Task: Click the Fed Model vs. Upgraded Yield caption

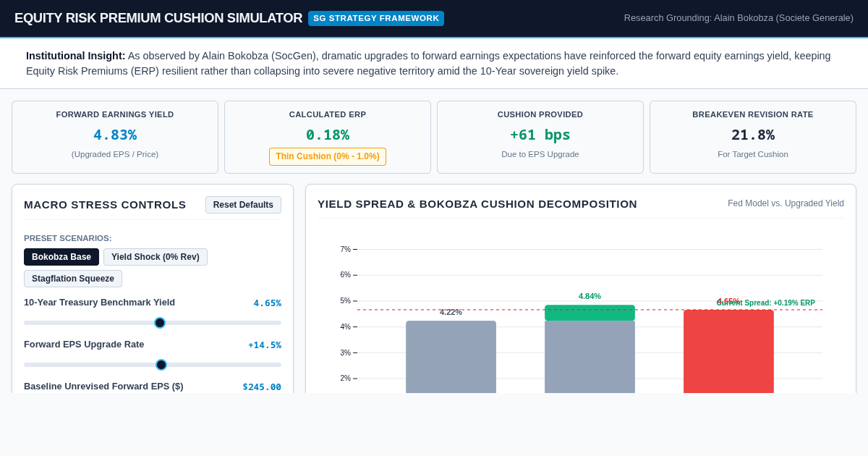Action: click(x=786, y=203)
